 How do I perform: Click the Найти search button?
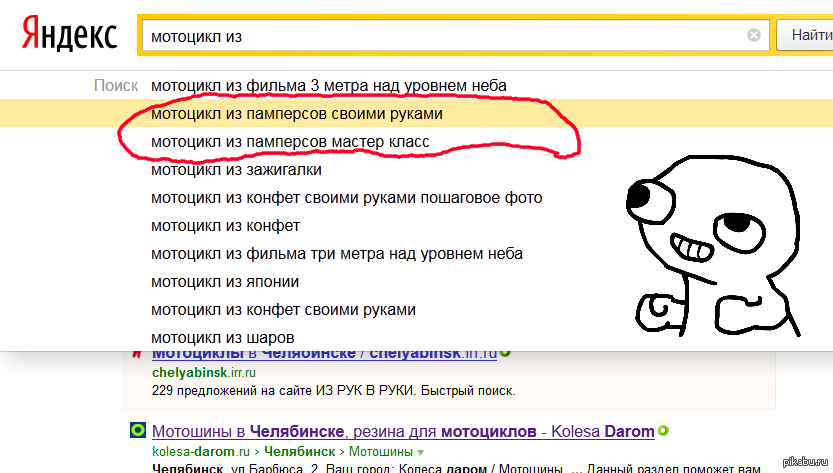point(805,35)
